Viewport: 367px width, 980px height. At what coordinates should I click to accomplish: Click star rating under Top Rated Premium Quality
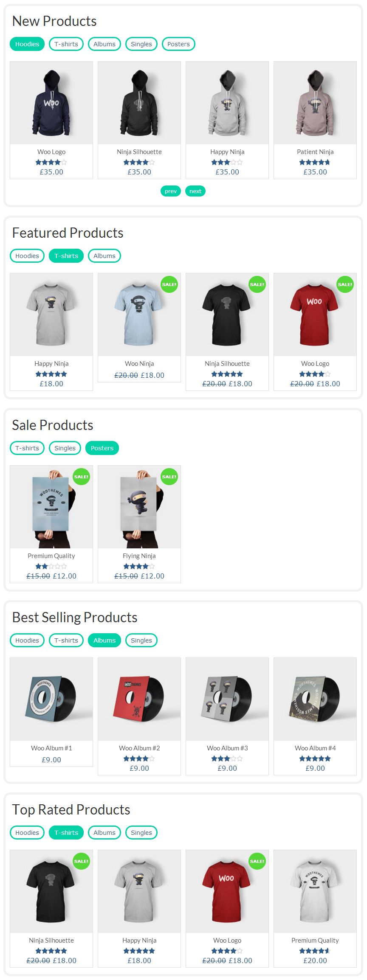pyautogui.click(x=315, y=951)
